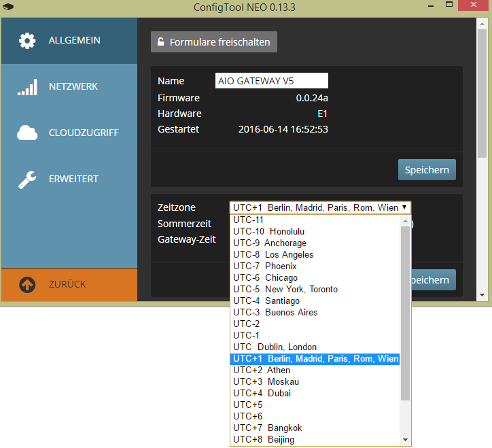Click the cloud icon for Cloudzugriff
492x448 pixels.
[27, 133]
